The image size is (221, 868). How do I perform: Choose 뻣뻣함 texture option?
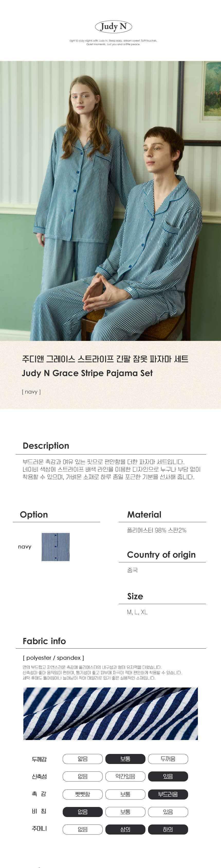click(82, 794)
